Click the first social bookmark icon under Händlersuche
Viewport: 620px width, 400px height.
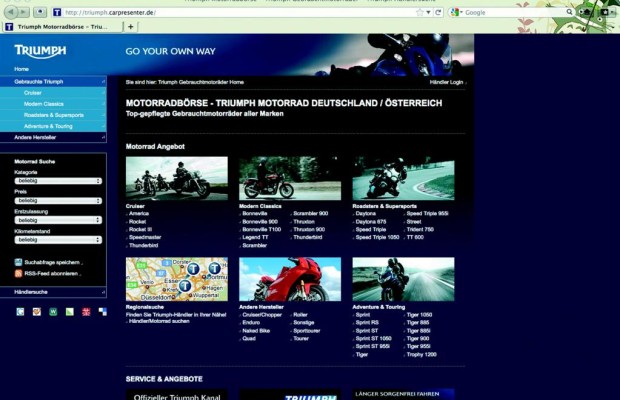[x=20, y=312]
